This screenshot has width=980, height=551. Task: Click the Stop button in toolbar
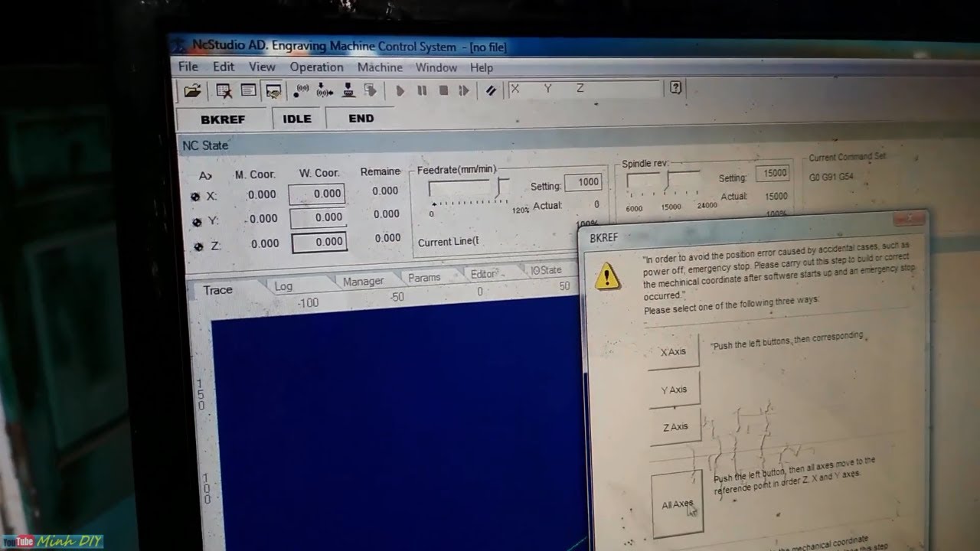click(x=443, y=90)
